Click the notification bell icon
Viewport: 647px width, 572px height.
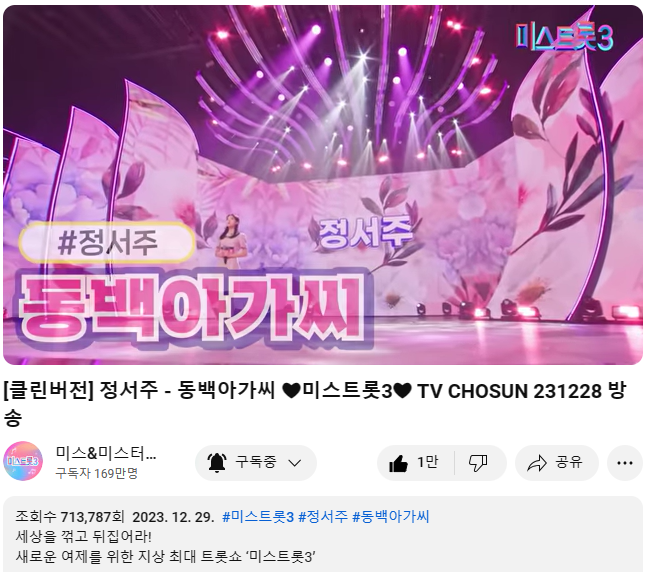pyautogui.click(x=217, y=463)
